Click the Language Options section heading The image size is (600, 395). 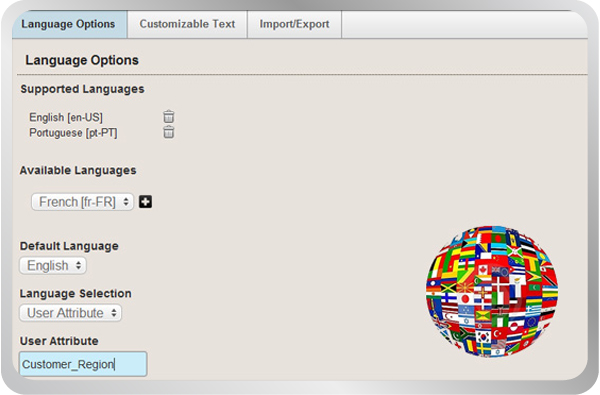[82, 60]
